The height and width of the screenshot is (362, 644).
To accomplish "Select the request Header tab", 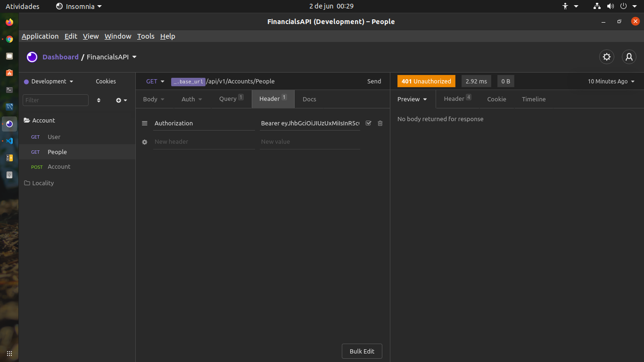I will pyautogui.click(x=273, y=99).
